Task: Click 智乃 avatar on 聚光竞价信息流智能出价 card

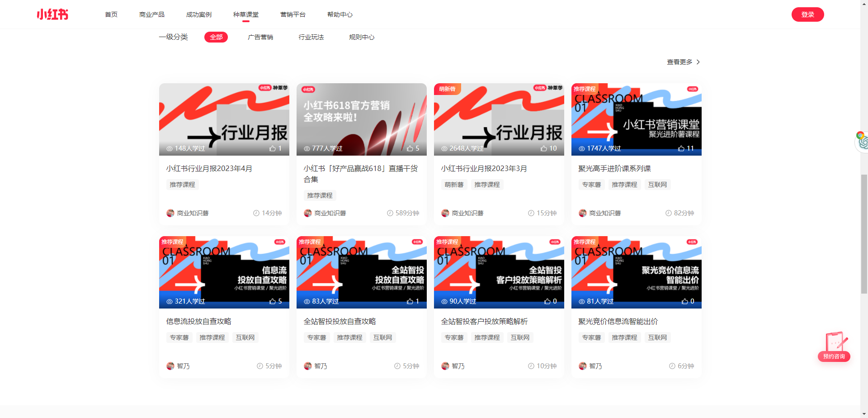Action: click(583, 366)
